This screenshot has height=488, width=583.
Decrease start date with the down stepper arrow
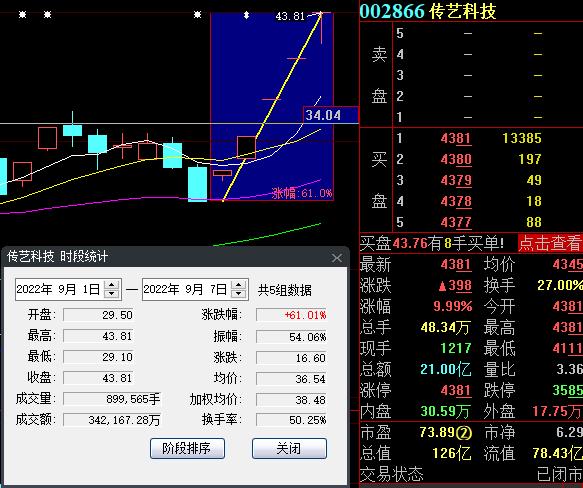coord(112,293)
